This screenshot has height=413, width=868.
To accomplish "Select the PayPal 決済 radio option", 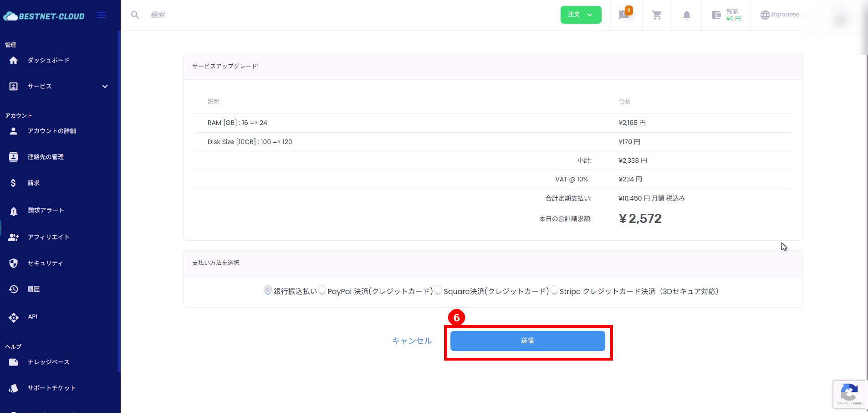I will click(322, 290).
